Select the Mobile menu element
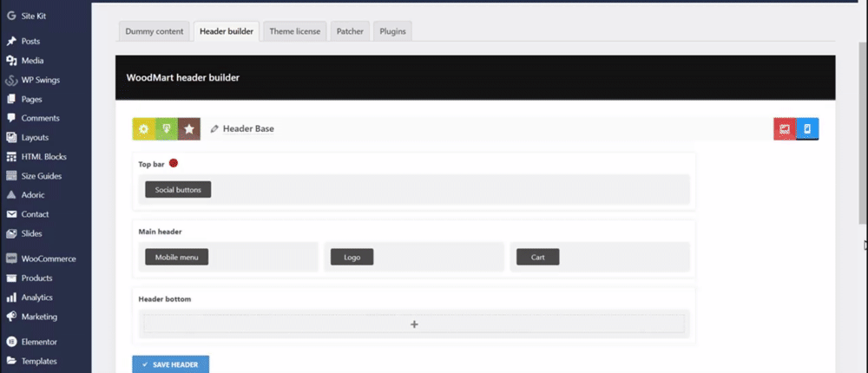Viewport: 868px width, 373px height. click(176, 257)
